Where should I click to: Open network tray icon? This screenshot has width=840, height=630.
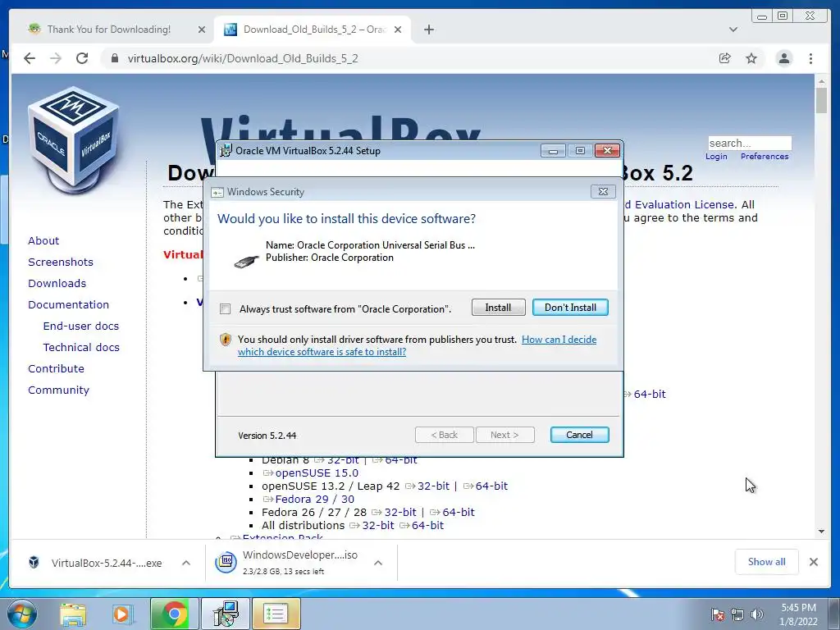[737, 614]
